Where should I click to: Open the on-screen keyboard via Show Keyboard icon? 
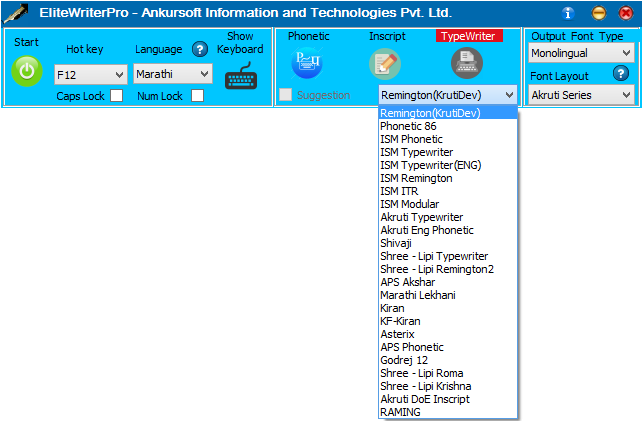[241, 76]
